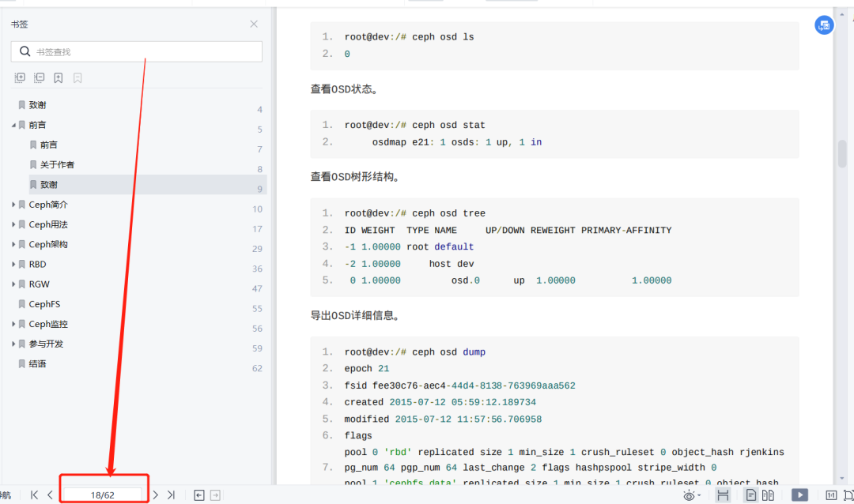The height and width of the screenshot is (504, 854).
Task: Click the fit-width icon
Action: [723, 495]
